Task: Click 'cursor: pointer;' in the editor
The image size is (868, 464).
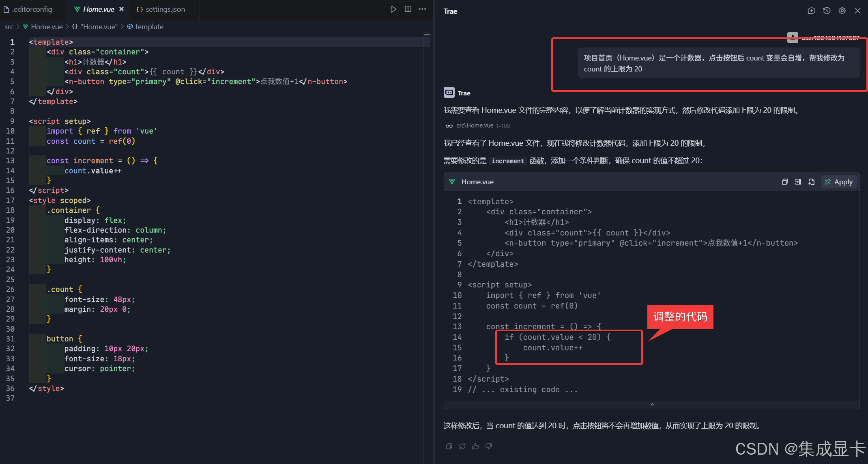Action: (x=100, y=369)
